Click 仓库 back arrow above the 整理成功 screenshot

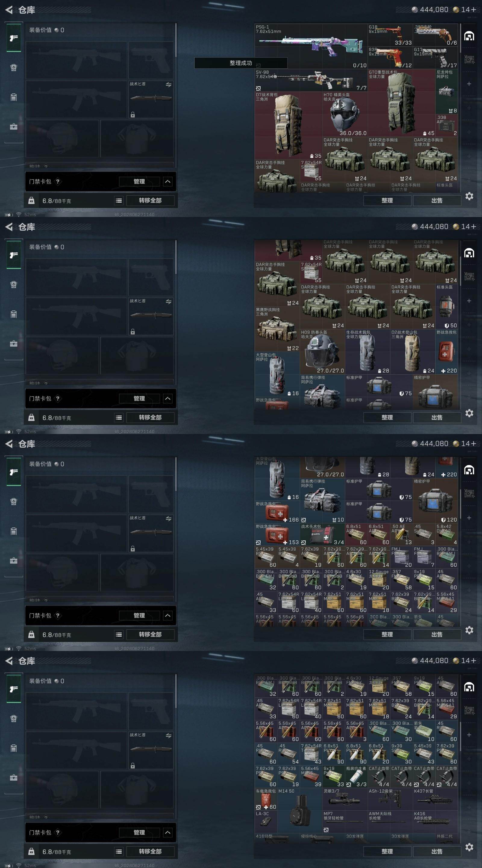tap(9, 10)
